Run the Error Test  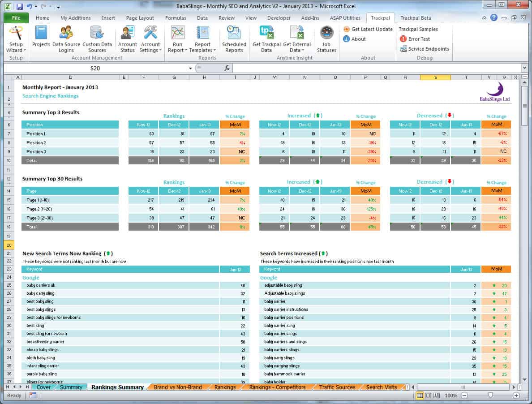[x=415, y=39]
